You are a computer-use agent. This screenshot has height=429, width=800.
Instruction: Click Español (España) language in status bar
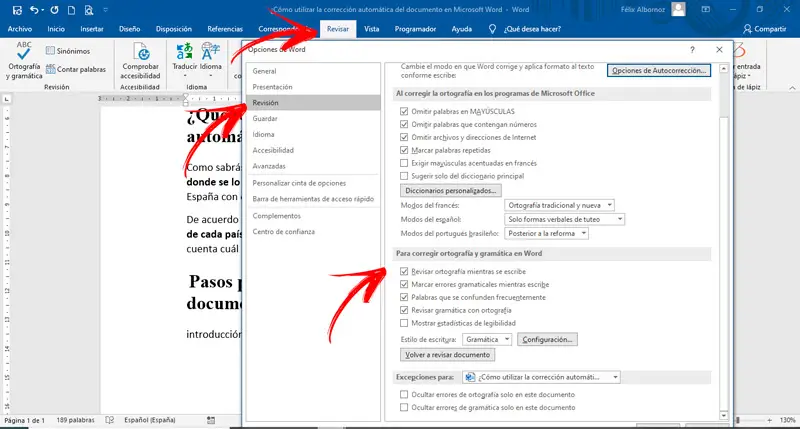point(149,420)
